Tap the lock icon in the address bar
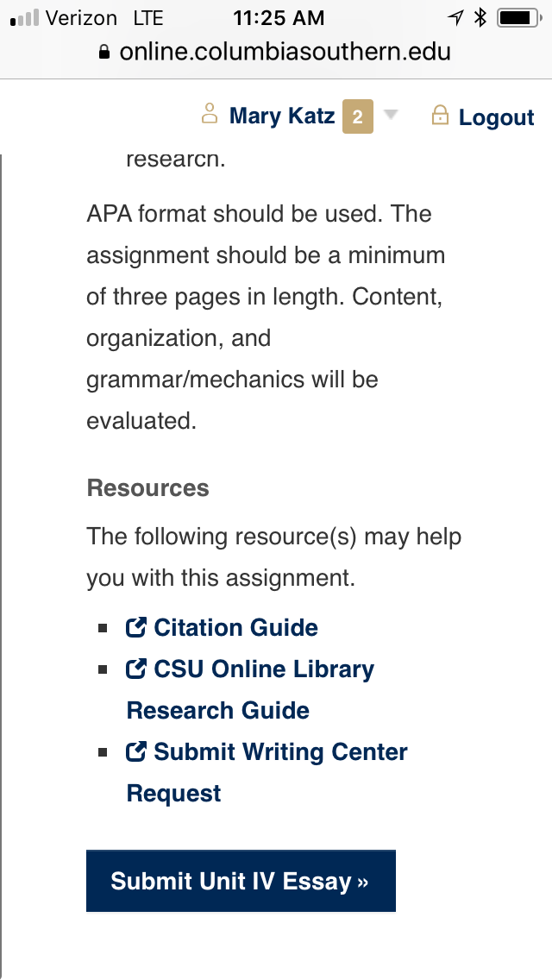Image resolution: width=552 pixels, height=980 pixels. (x=105, y=51)
